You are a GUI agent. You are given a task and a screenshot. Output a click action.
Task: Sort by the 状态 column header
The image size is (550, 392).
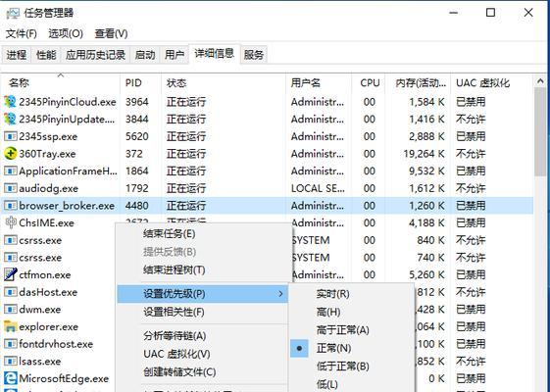[x=224, y=83]
